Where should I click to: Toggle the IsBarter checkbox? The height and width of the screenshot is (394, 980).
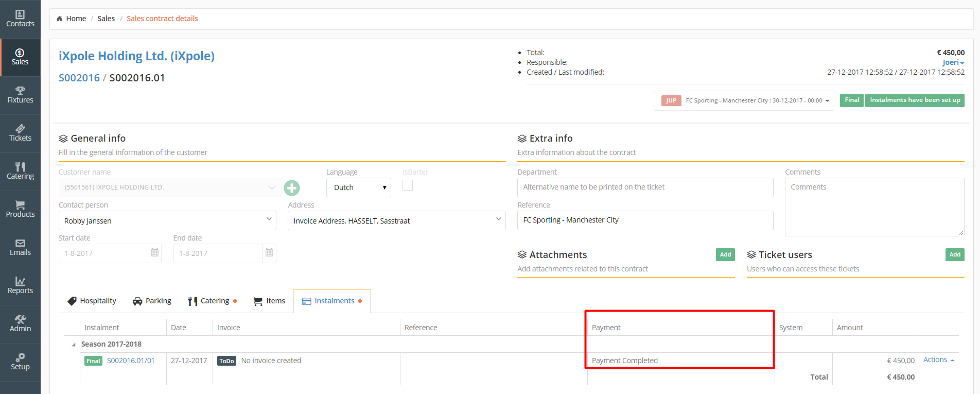click(x=408, y=185)
